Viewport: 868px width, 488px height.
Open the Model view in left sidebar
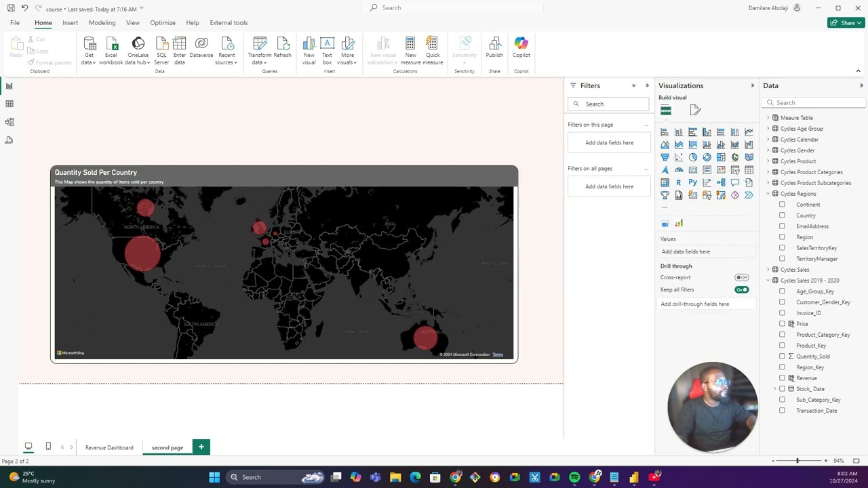pyautogui.click(x=9, y=122)
